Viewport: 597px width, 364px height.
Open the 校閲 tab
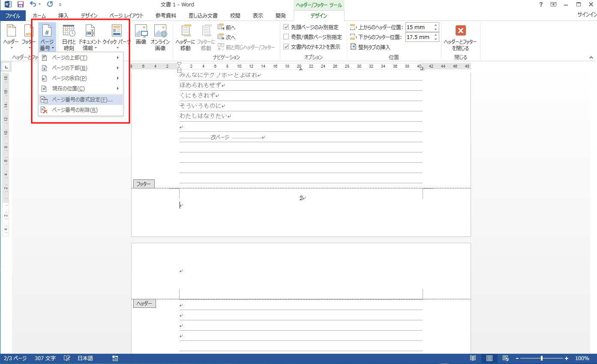pyautogui.click(x=235, y=16)
